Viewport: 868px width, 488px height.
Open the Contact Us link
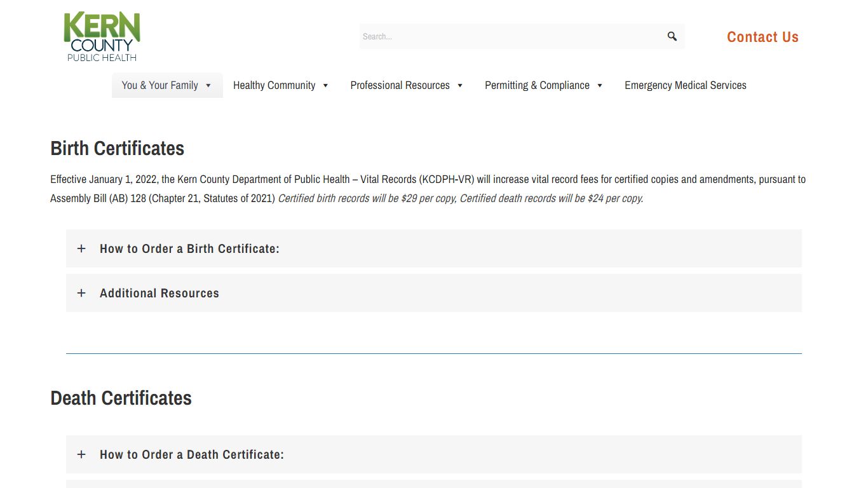pos(763,37)
